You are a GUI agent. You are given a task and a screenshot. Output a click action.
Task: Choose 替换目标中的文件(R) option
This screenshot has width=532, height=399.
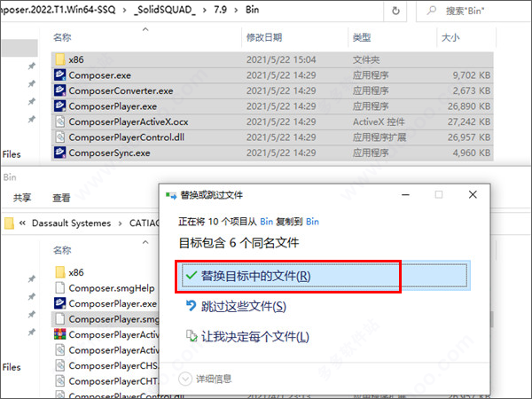coord(325,276)
